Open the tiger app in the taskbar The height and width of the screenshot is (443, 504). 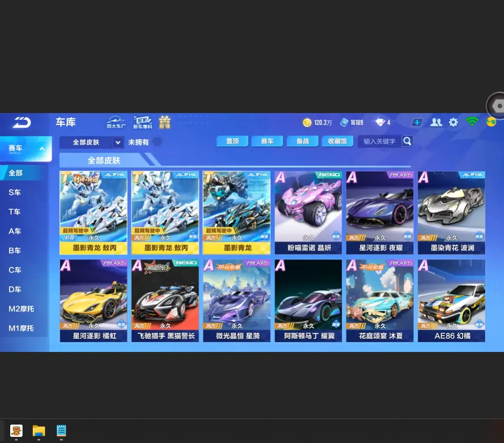point(16,431)
